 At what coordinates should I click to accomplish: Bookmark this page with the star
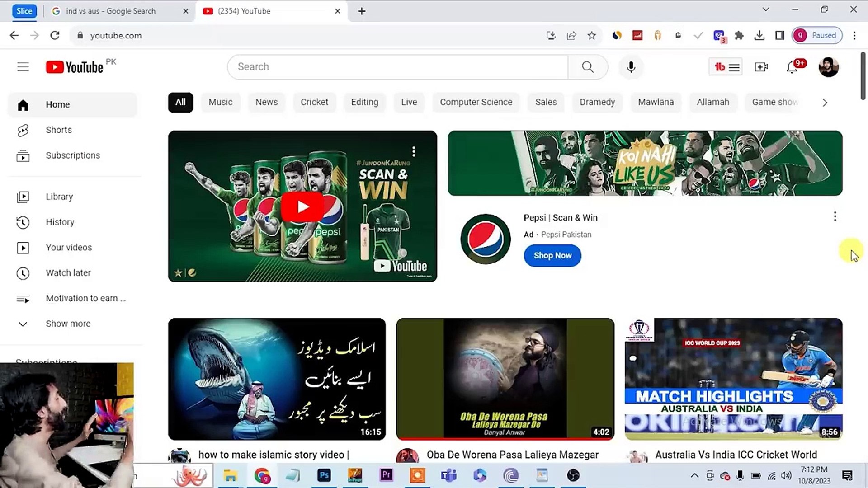pyautogui.click(x=592, y=35)
